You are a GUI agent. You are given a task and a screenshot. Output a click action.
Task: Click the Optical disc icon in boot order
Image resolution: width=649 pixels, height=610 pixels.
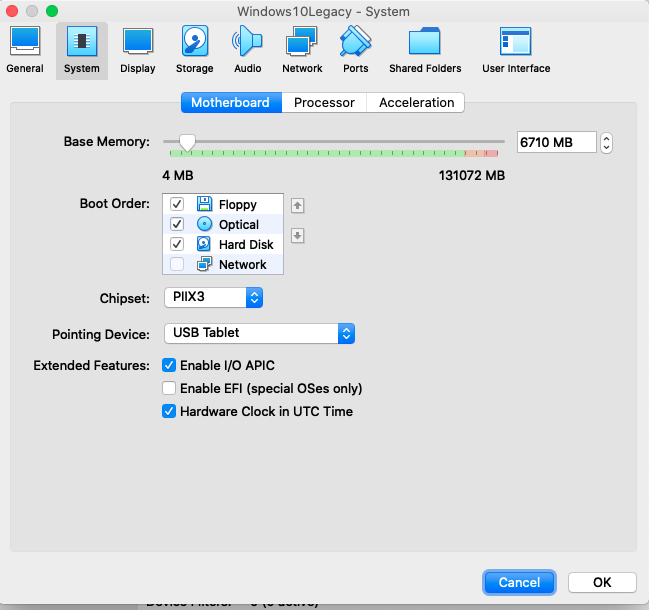(204, 224)
